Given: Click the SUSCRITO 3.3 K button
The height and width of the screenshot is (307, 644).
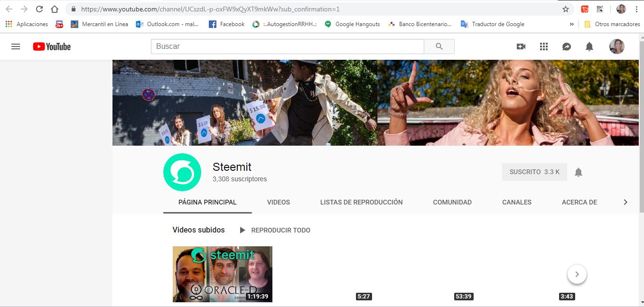Looking at the screenshot, I should click(534, 172).
